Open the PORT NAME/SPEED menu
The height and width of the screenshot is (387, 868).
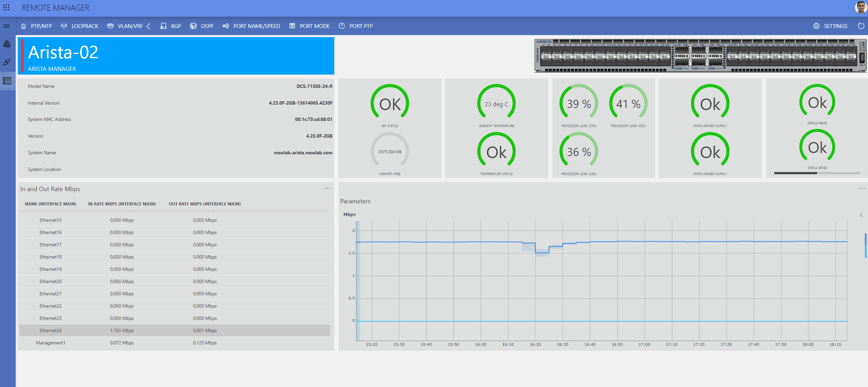click(251, 26)
